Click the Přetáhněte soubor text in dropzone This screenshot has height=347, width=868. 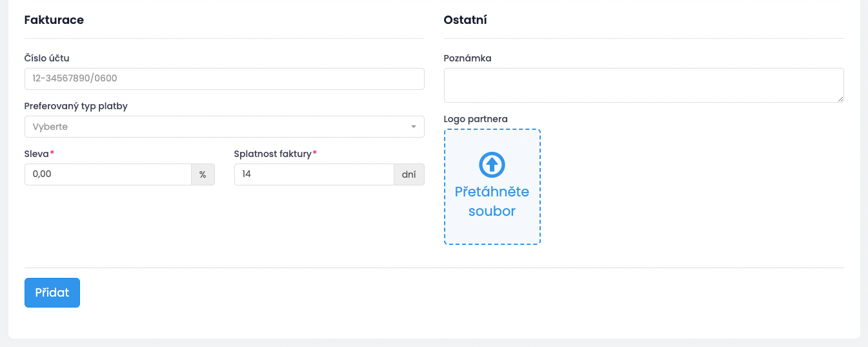coord(492,202)
